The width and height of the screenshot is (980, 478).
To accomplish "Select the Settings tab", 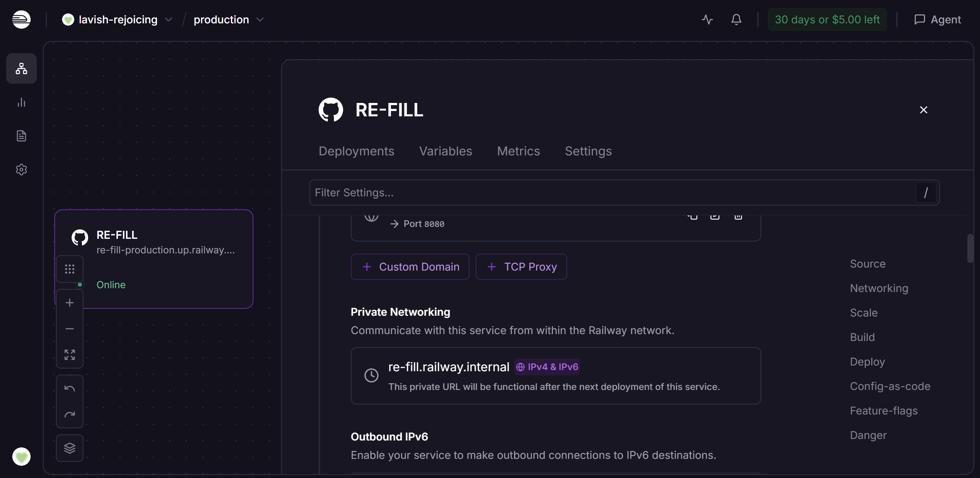I will tap(588, 151).
